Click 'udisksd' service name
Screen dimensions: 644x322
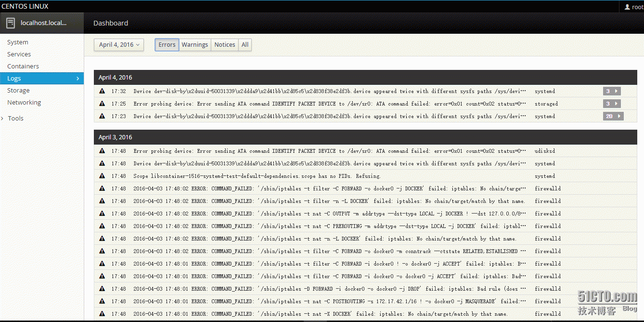tap(545, 151)
